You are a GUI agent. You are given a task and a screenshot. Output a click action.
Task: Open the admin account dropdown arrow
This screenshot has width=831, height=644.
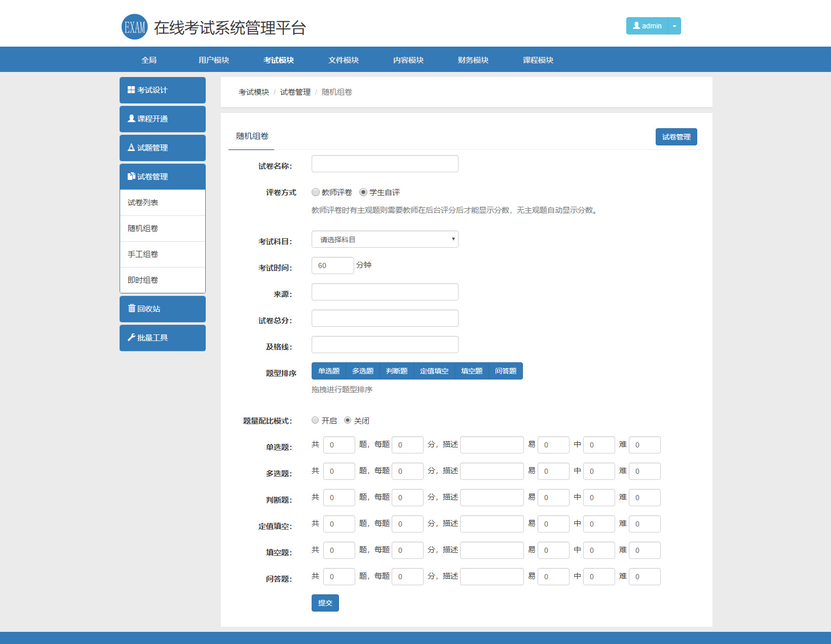(674, 25)
